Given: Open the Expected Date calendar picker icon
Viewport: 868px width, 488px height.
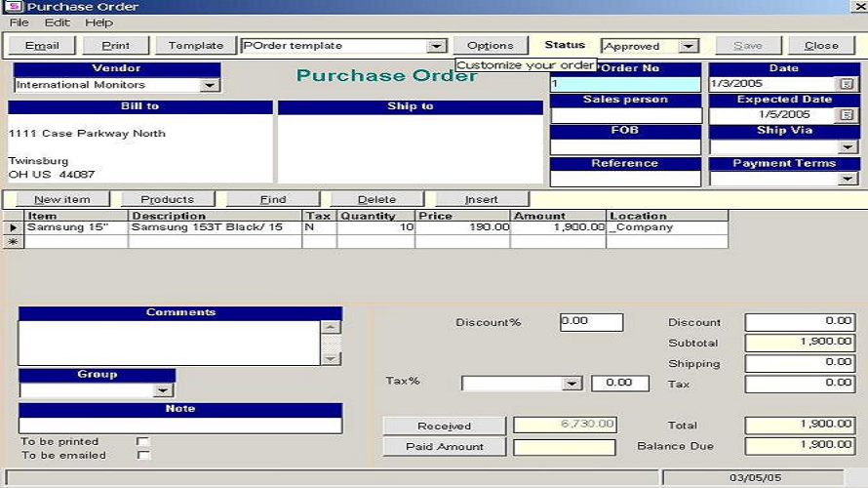Looking at the screenshot, I should 847,114.
